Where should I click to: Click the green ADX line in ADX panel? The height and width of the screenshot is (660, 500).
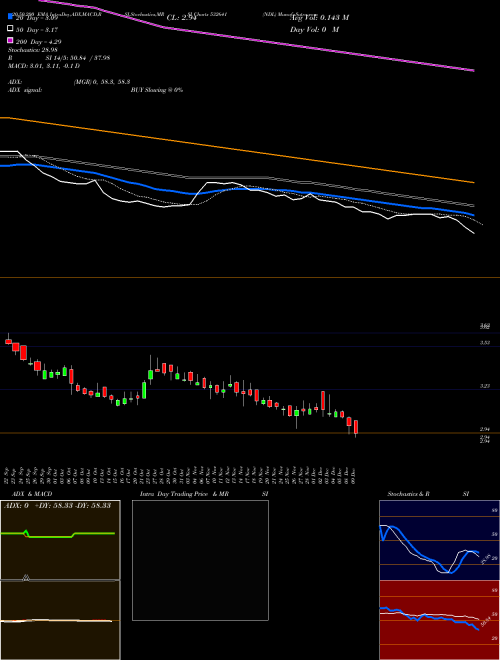58,534
